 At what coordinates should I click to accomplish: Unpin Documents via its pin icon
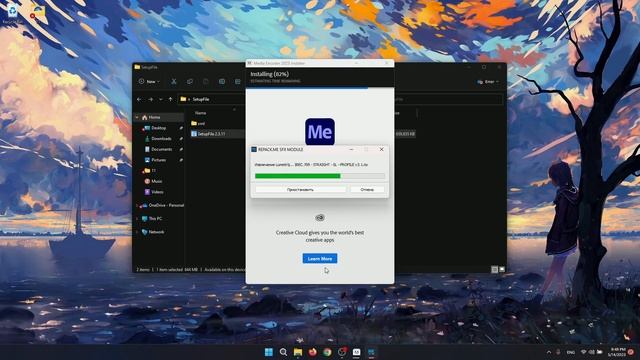(181, 149)
